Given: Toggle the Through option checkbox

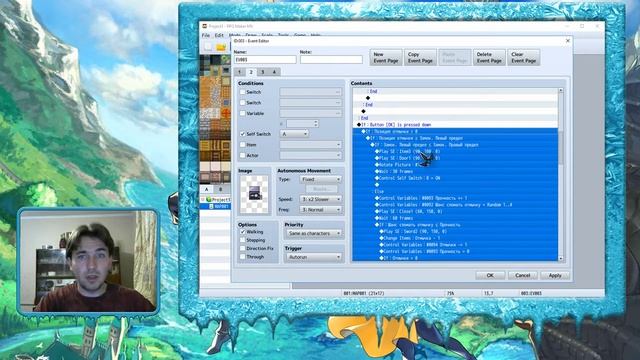Looking at the screenshot, I should pos(242,257).
